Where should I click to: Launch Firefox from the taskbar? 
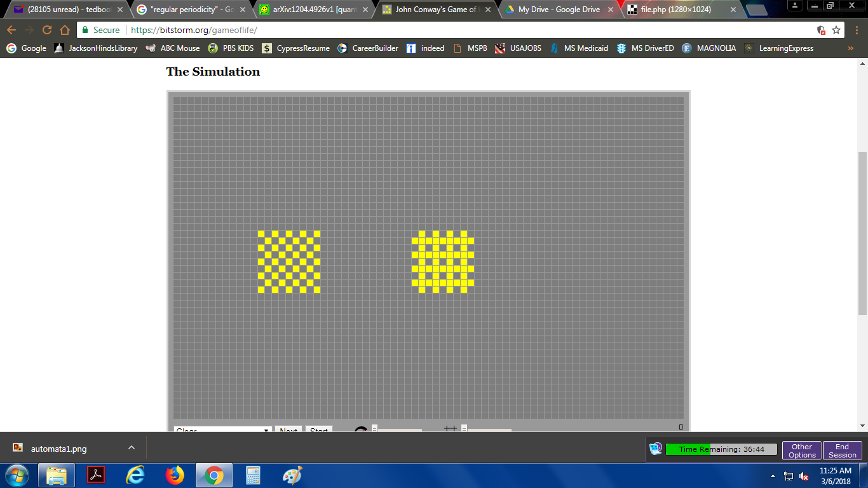coord(174,475)
